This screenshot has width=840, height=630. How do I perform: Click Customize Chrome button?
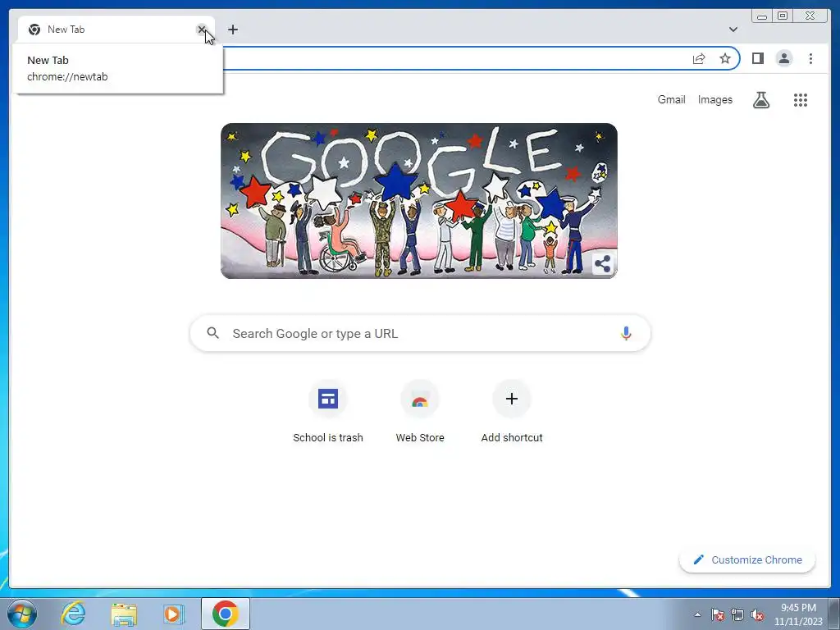(x=747, y=559)
